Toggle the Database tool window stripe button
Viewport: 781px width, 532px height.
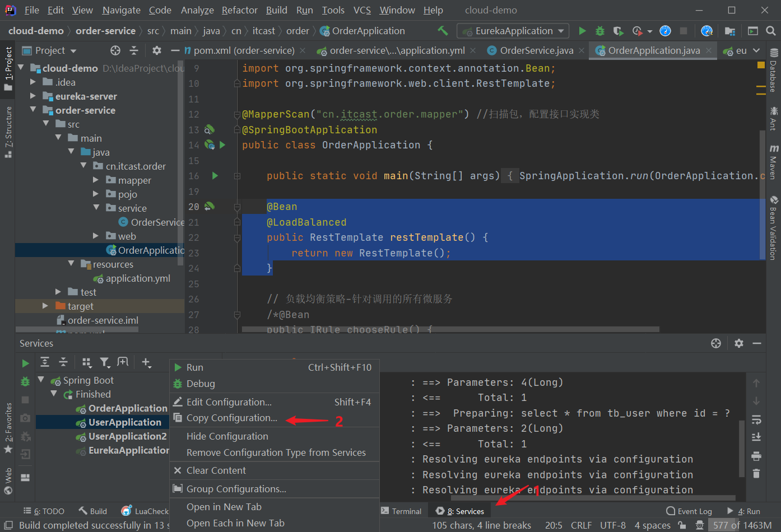pos(774,71)
